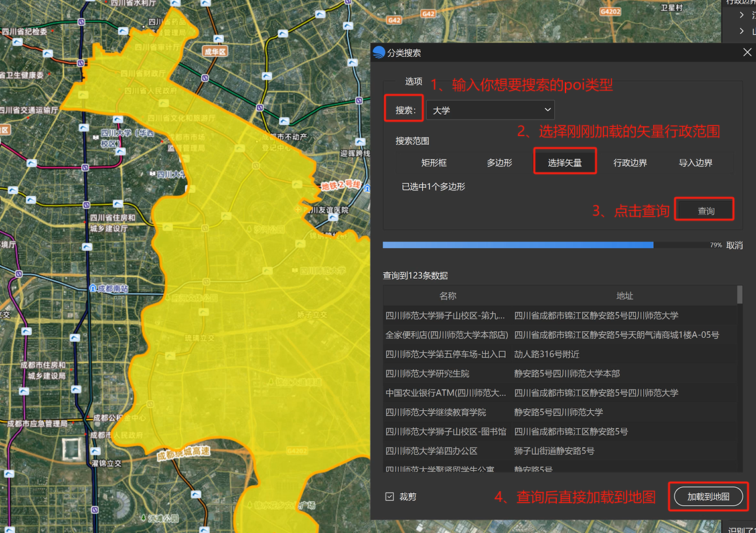Click the 四川省纪检委 map label
This screenshot has width=756, height=533.
(24, 31)
